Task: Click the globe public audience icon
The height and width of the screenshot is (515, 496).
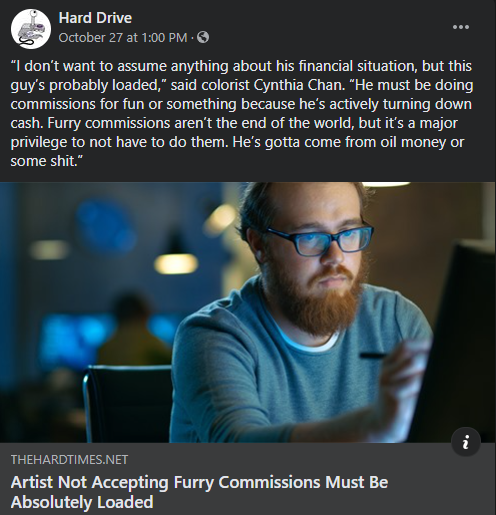Action: (x=203, y=37)
